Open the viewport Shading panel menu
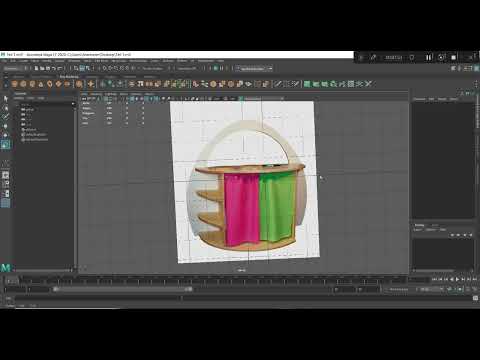This screenshot has width=480, height=360. [96, 94]
